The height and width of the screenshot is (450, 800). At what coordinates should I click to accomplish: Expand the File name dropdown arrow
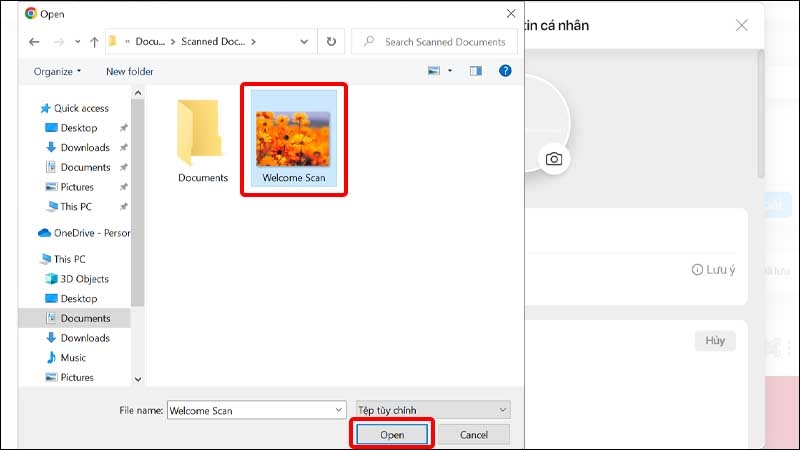point(339,410)
